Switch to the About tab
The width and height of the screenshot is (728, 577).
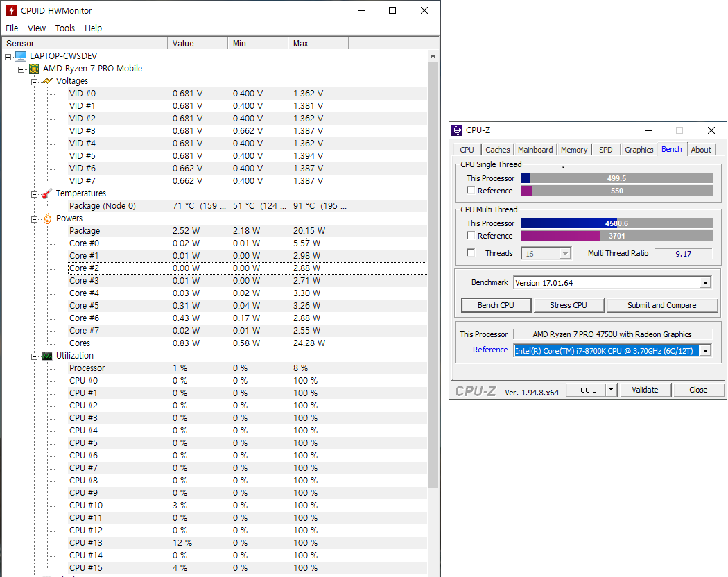coord(700,150)
